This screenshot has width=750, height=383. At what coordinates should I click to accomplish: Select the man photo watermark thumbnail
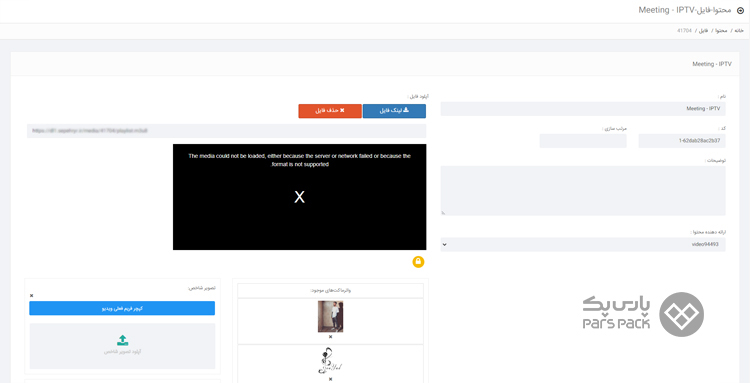coord(331,317)
